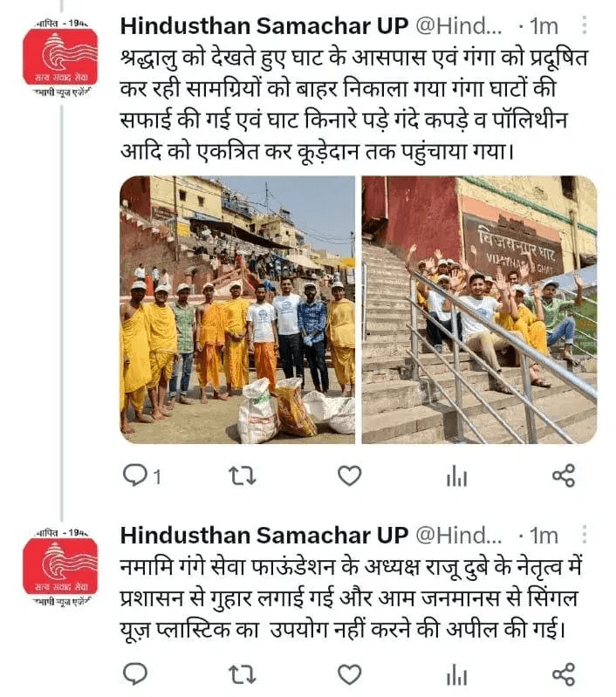View analytics of the first tweet
Viewport: 616px width, 697px height.
tap(457, 475)
